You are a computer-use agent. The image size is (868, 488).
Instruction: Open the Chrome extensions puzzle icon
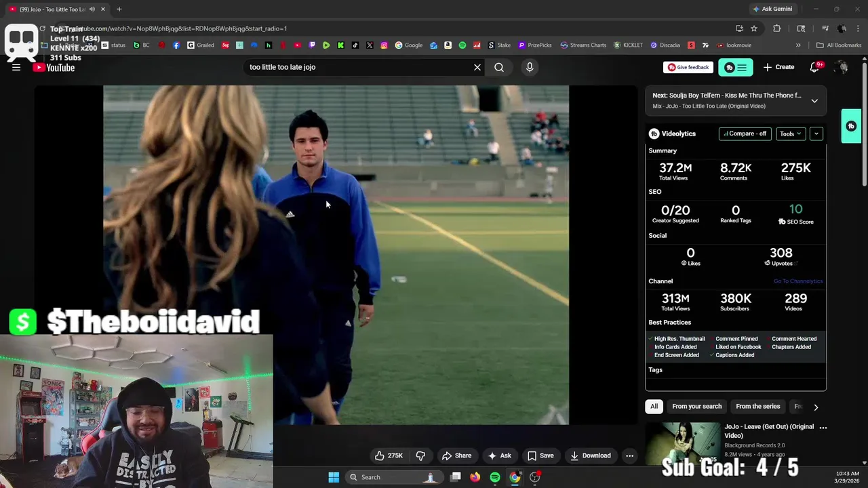point(777,28)
